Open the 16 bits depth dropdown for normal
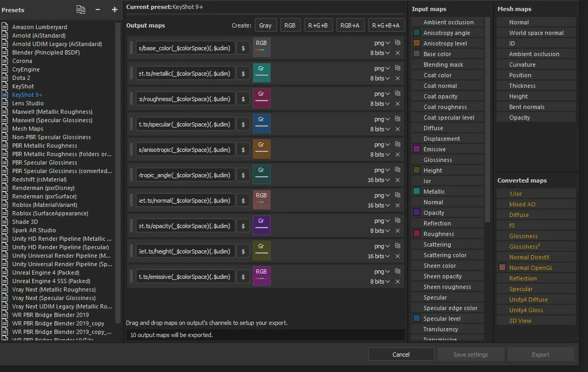The height and width of the screenshot is (372, 588). click(379, 205)
